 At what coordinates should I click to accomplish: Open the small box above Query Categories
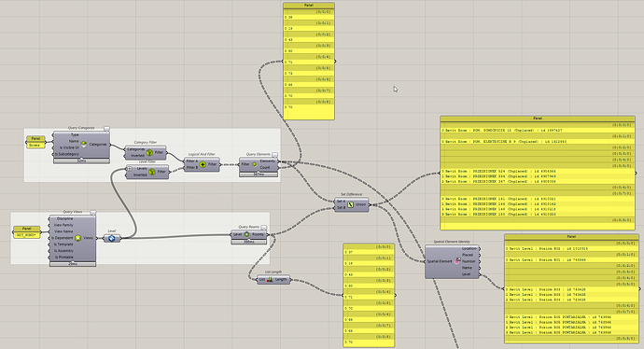tap(106, 129)
